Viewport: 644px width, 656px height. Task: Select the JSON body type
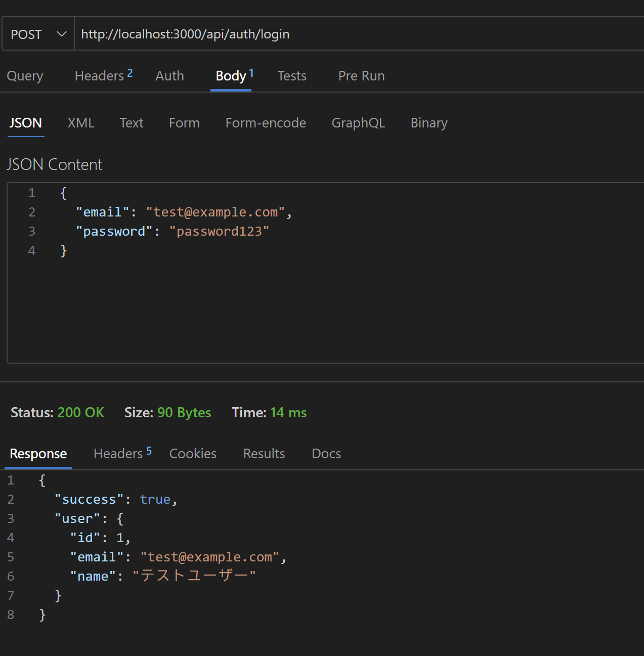pyautogui.click(x=26, y=123)
